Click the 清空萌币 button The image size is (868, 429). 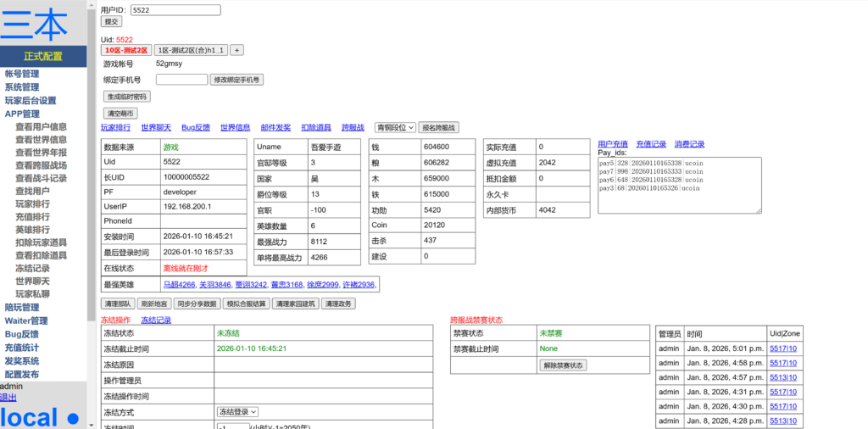[120, 113]
